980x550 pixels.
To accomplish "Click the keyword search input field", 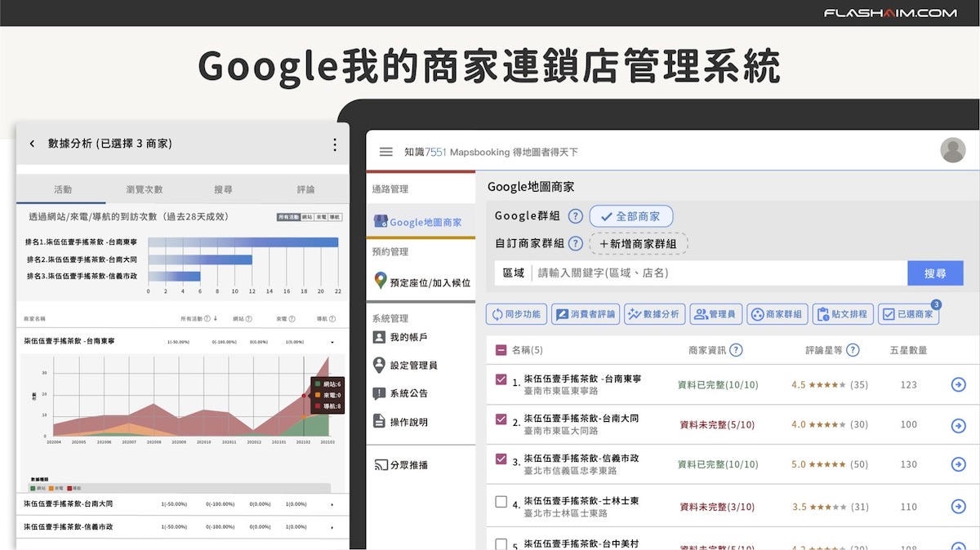I will pos(719,273).
